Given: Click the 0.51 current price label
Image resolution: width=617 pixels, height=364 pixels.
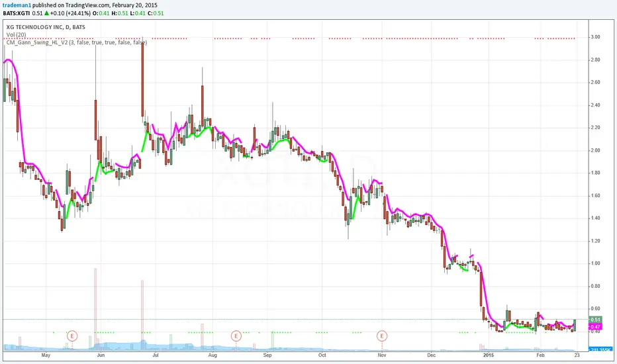Looking at the screenshot, I should pos(596,320).
